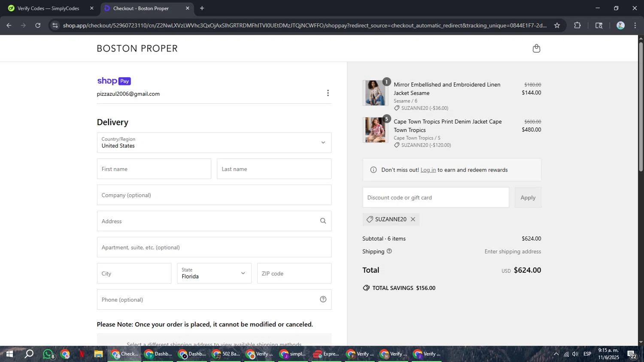The image size is (644, 362).
Task: Click the ESP language indicator
Action: click(587, 354)
